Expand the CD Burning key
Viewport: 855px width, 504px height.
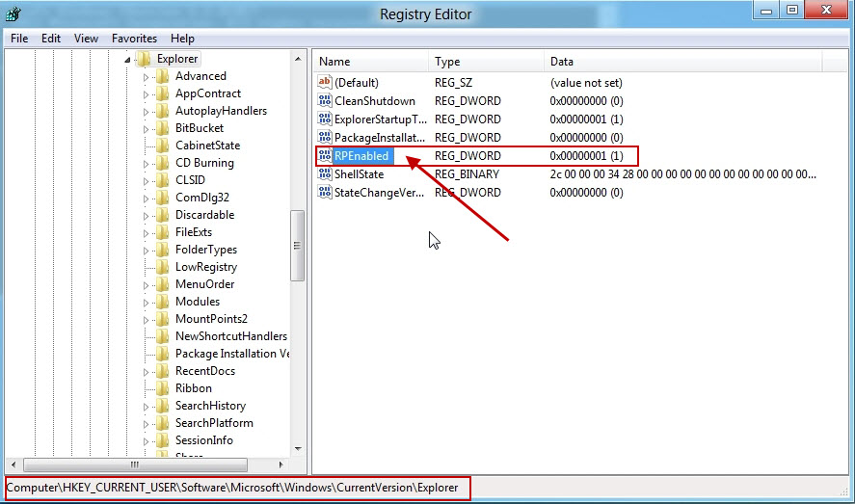point(146,164)
